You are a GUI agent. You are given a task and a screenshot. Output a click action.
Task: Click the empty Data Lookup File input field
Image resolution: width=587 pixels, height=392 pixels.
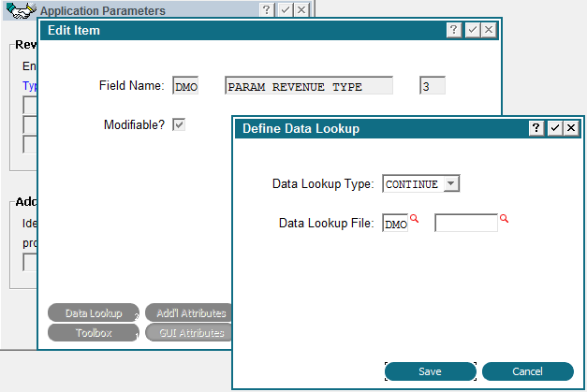point(466,223)
